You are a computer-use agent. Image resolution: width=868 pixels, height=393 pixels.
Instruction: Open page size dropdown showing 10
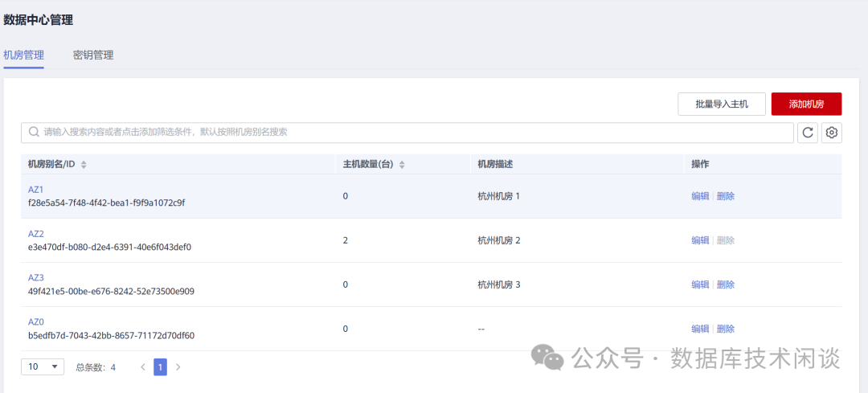point(43,367)
